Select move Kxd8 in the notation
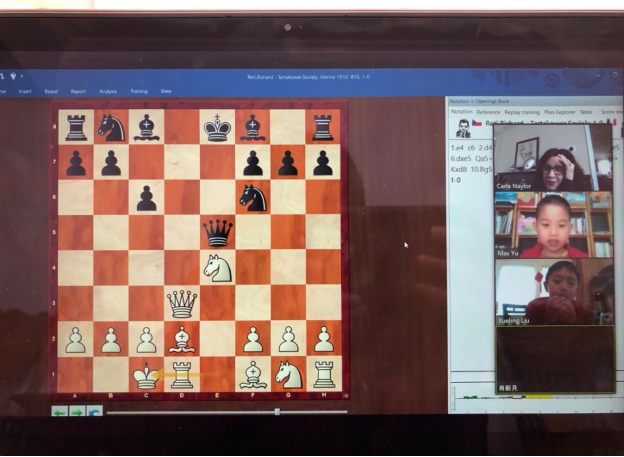 458,169
